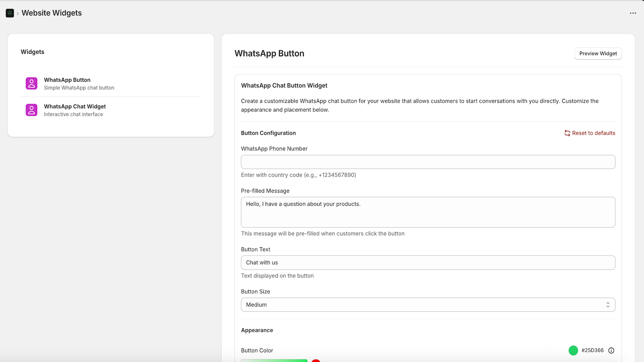Open the Website Widgets breadcrumb link
The height and width of the screenshot is (362, 644).
[52, 13]
